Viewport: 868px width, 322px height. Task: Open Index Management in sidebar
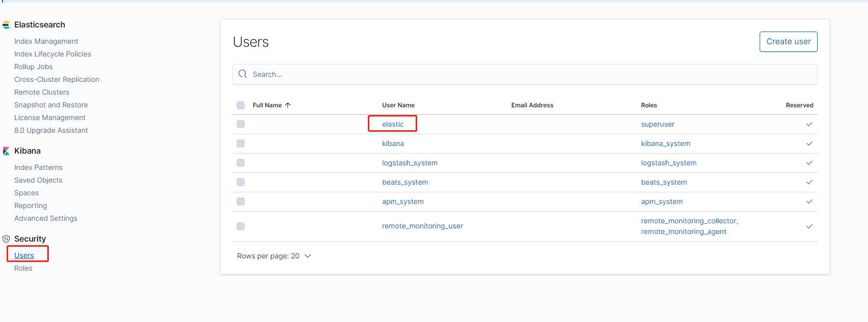pos(46,41)
